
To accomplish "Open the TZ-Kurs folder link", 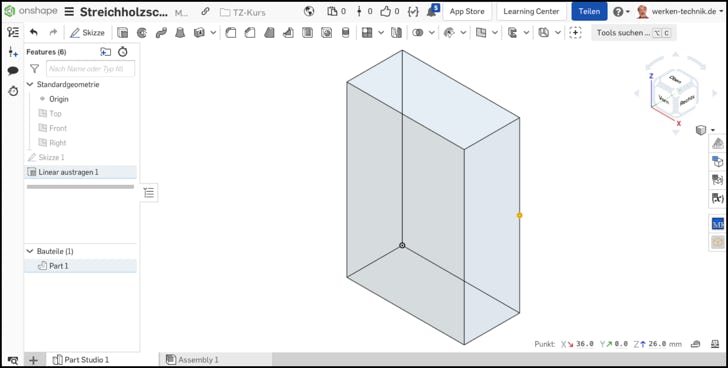I will tap(243, 12).
